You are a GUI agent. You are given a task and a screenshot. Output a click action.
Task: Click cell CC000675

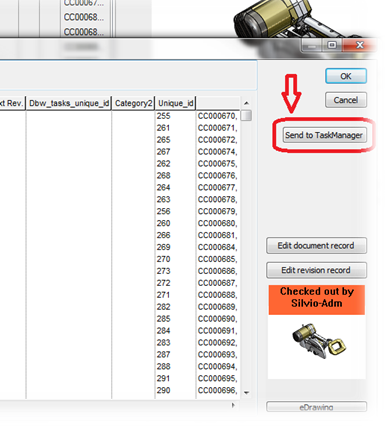pyautogui.click(x=218, y=164)
